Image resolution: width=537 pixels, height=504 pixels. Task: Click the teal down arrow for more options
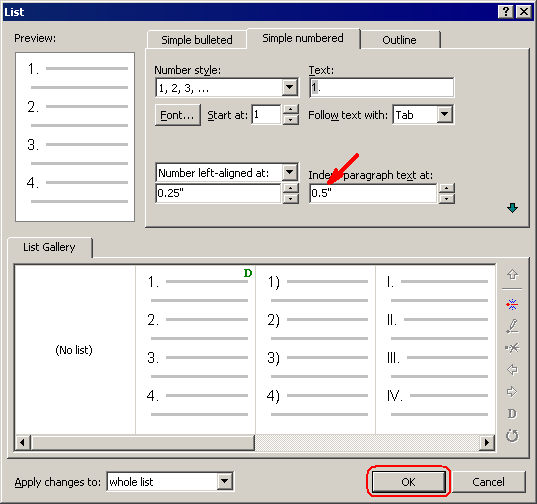(x=512, y=208)
